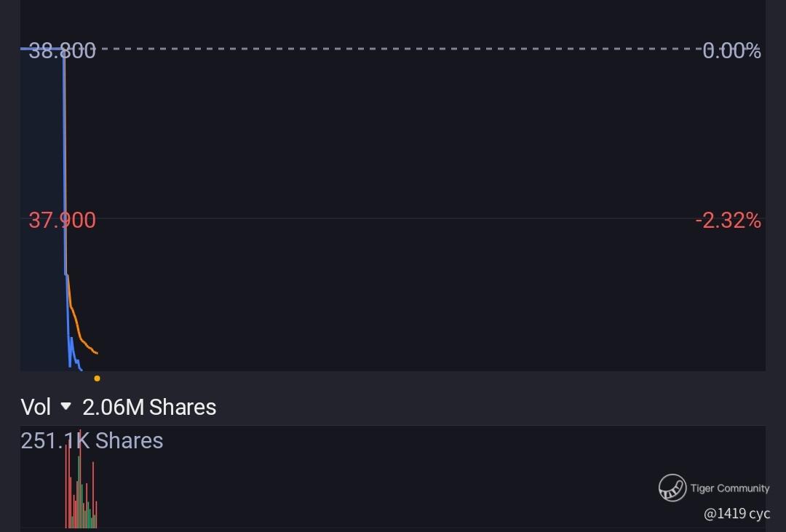Image resolution: width=786 pixels, height=532 pixels.
Task: Click the 37.900 price axis label
Action: (x=62, y=220)
